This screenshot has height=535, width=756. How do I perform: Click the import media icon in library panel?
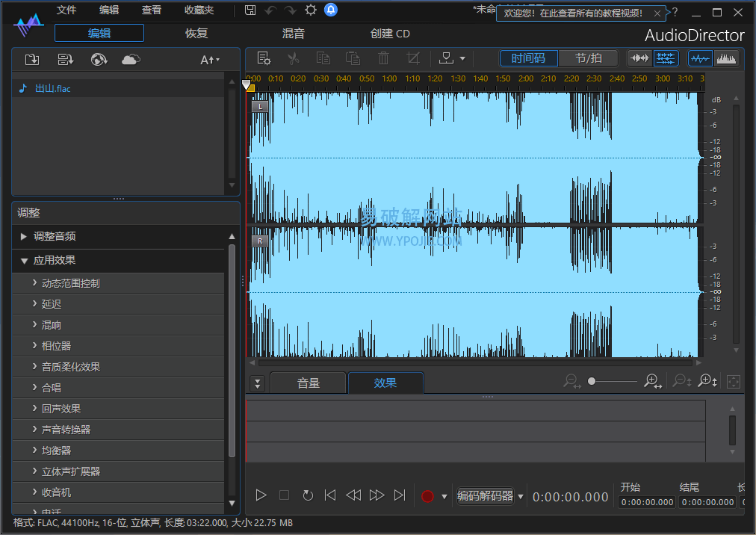click(31, 60)
